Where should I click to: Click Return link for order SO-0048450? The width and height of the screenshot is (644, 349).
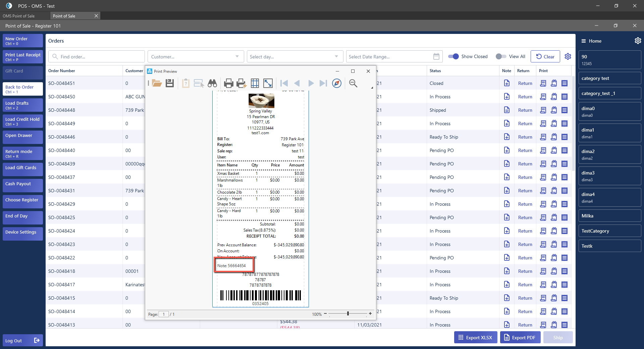(x=525, y=97)
